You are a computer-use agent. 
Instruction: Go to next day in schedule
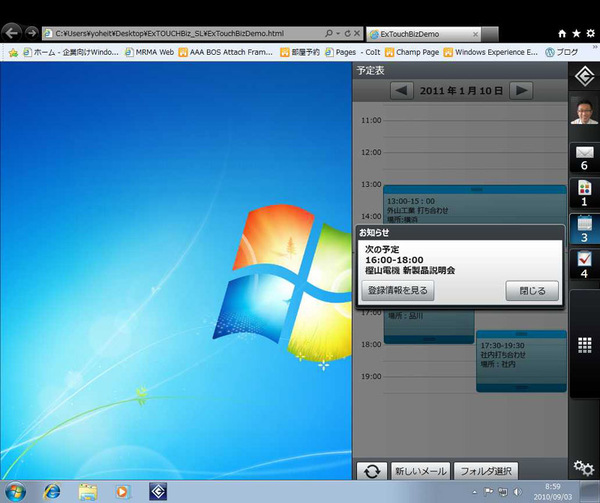tap(520, 91)
